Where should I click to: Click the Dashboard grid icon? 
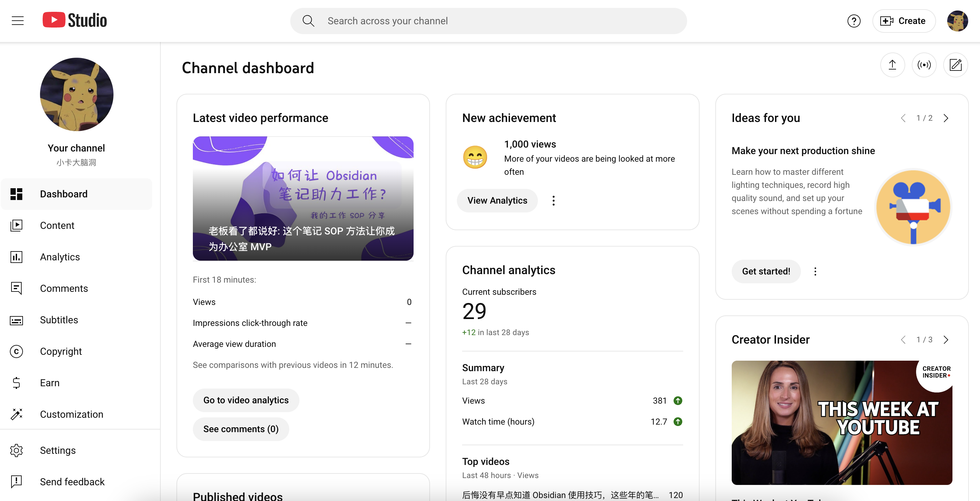tap(16, 194)
